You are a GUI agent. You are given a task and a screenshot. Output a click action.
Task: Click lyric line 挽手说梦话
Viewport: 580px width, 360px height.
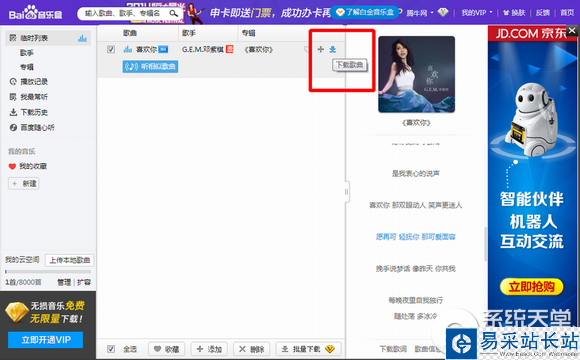click(x=416, y=269)
